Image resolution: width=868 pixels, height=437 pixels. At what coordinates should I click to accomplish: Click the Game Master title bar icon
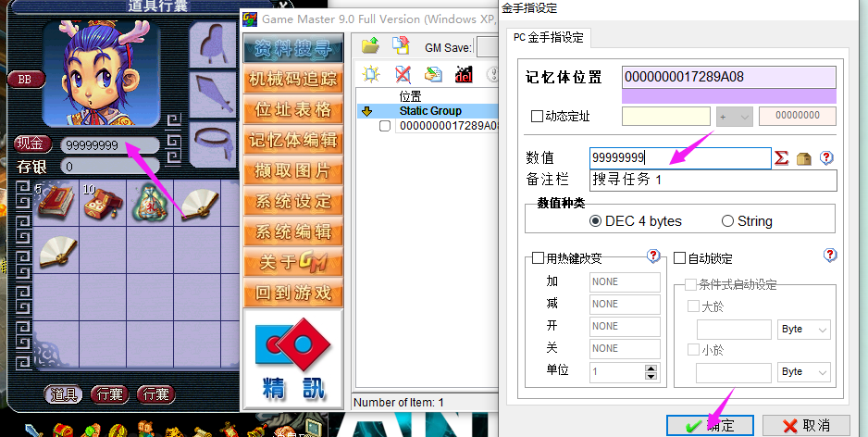coord(250,19)
